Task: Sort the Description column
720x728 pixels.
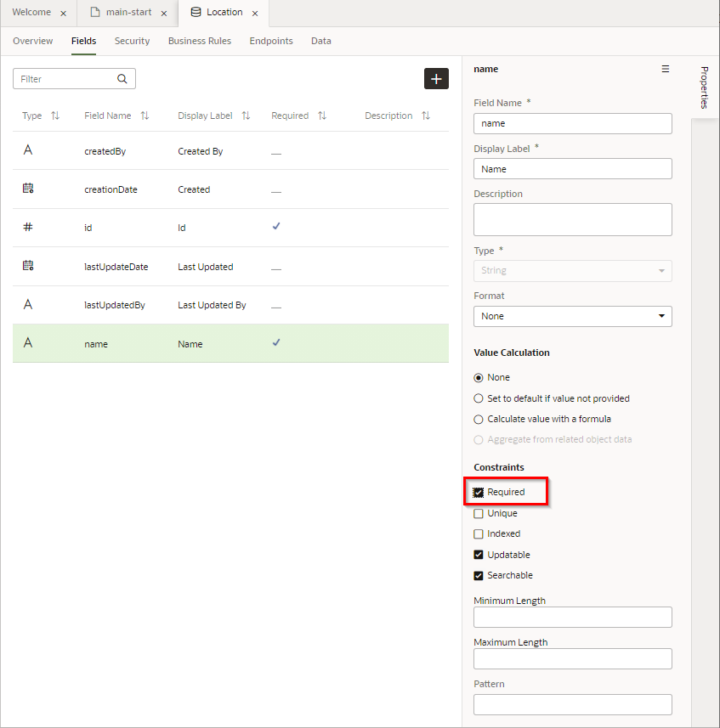Action: coord(426,116)
